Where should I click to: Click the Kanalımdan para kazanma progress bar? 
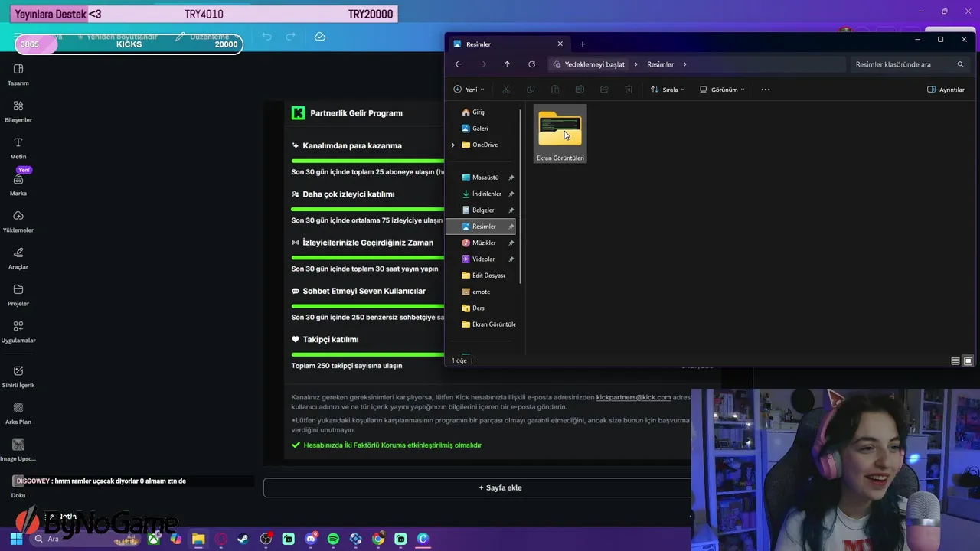coord(367,161)
